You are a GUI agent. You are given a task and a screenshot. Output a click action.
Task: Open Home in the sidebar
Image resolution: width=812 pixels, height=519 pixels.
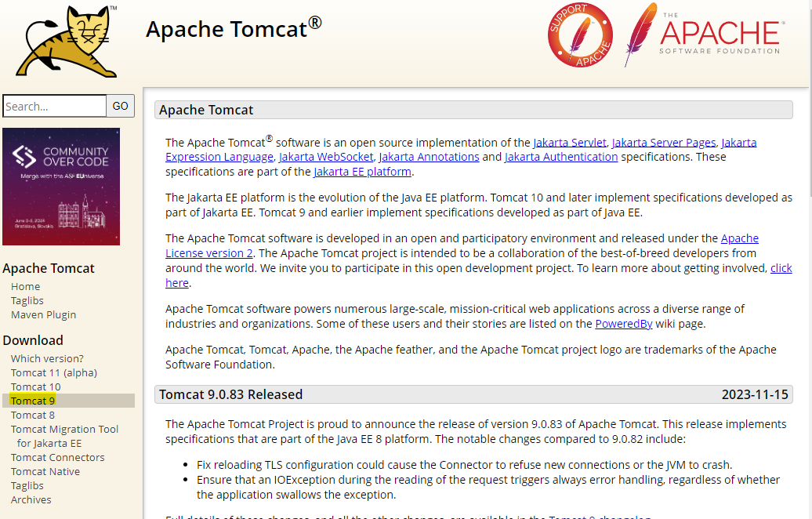point(25,286)
